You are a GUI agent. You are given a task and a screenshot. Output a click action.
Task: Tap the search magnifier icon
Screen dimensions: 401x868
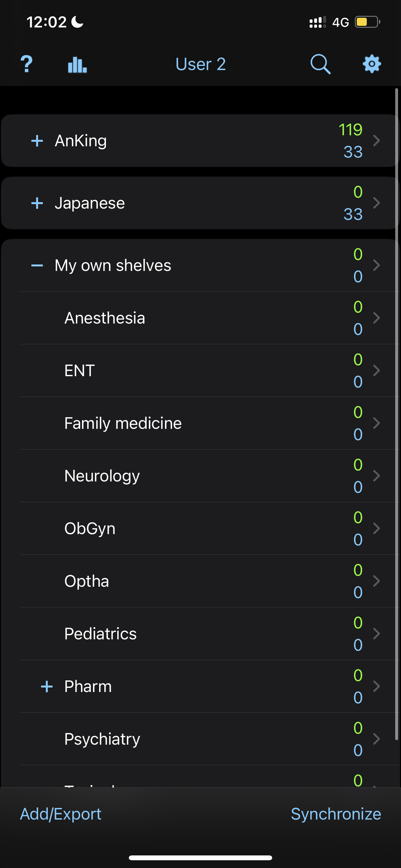tap(320, 64)
